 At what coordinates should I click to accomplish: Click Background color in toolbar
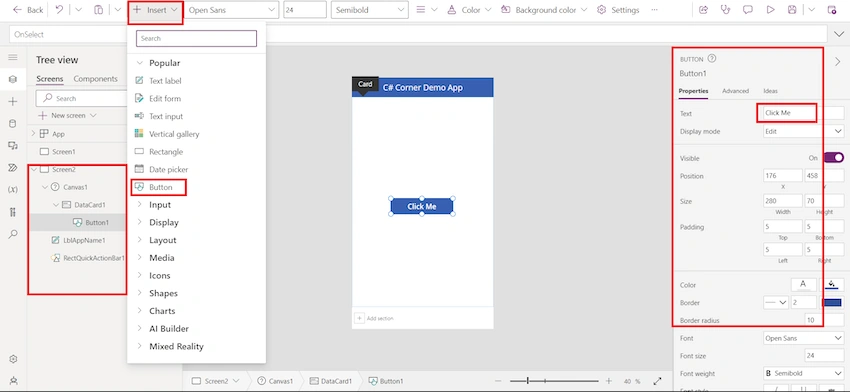coord(544,10)
